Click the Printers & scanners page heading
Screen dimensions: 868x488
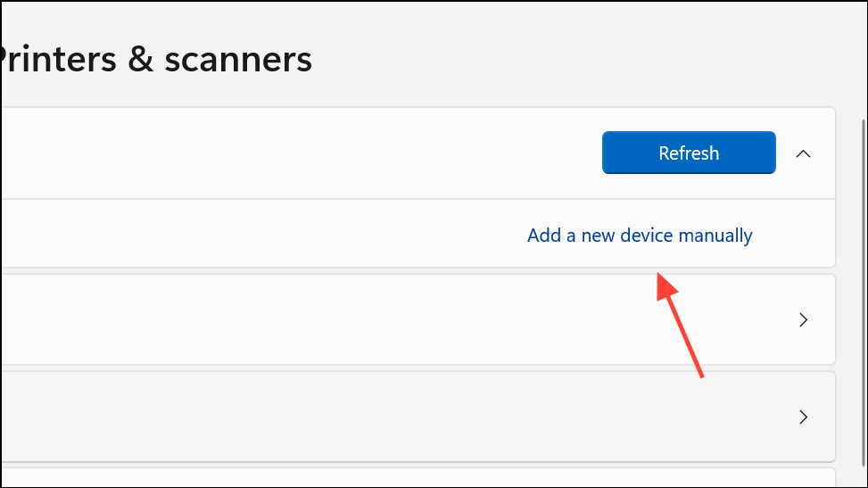(156, 59)
